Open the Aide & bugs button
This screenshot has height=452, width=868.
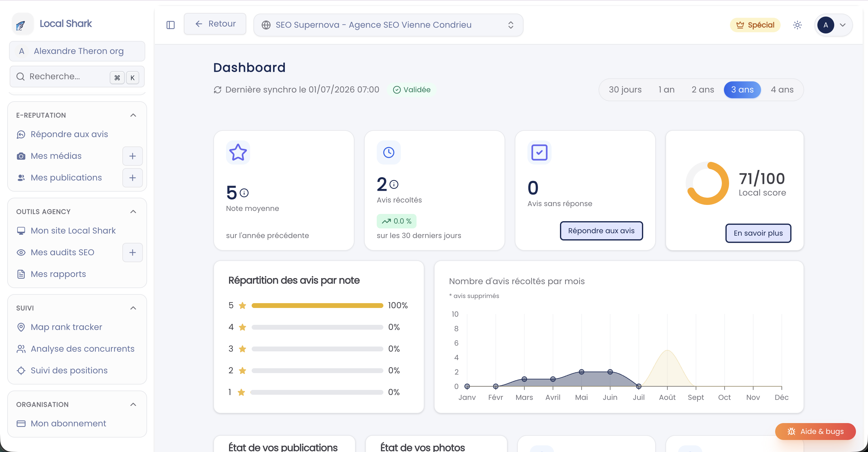[x=815, y=432]
